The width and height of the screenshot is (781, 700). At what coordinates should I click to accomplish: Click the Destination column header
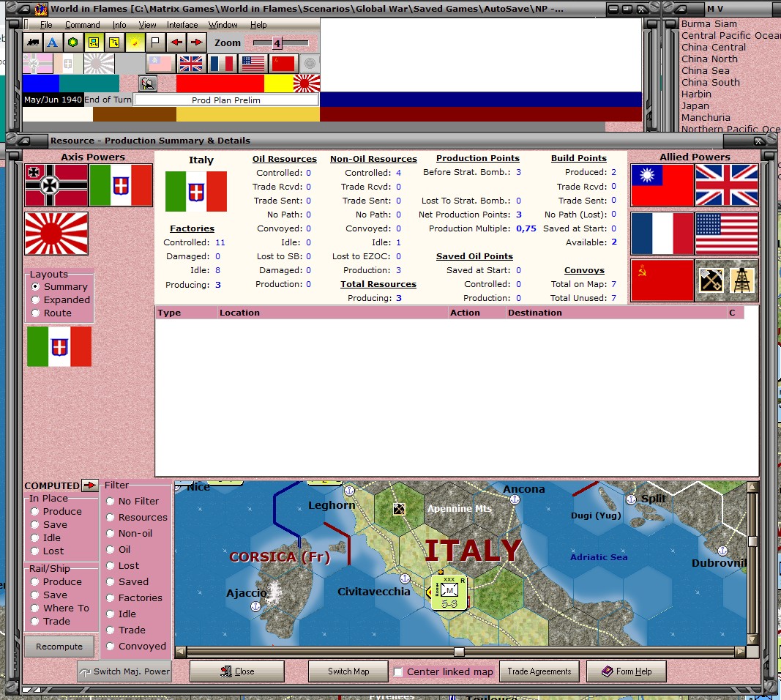(615, 313)
